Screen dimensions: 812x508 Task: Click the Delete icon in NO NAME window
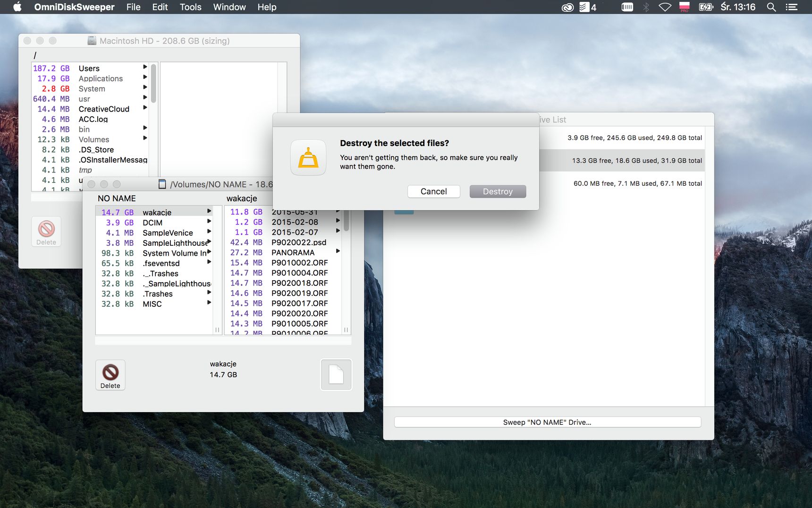tap(110, 375)
